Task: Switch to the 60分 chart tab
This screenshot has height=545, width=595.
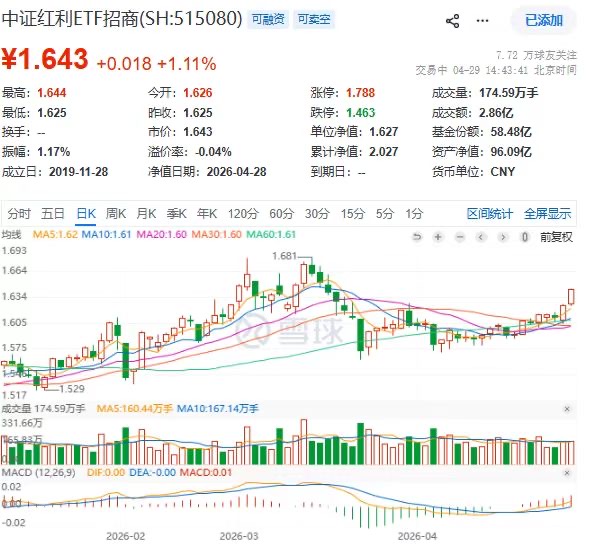Action: [281, 214]
